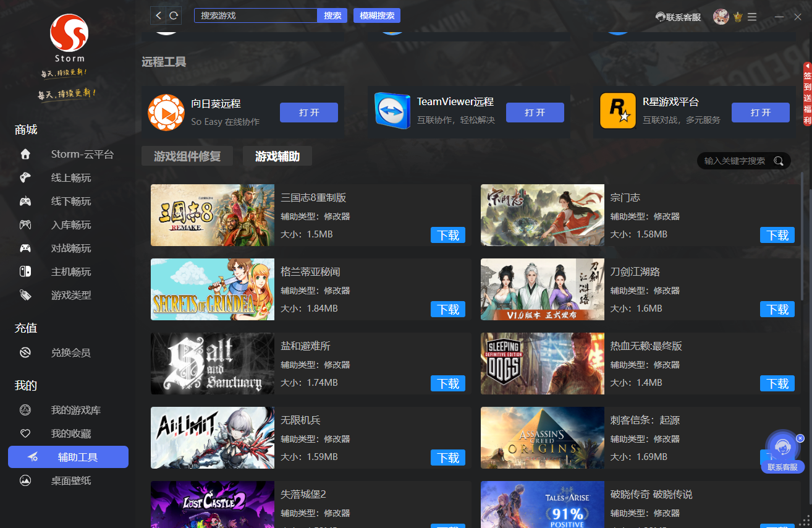Click the Storm logo
812x528 pixels.
[69, 33]
